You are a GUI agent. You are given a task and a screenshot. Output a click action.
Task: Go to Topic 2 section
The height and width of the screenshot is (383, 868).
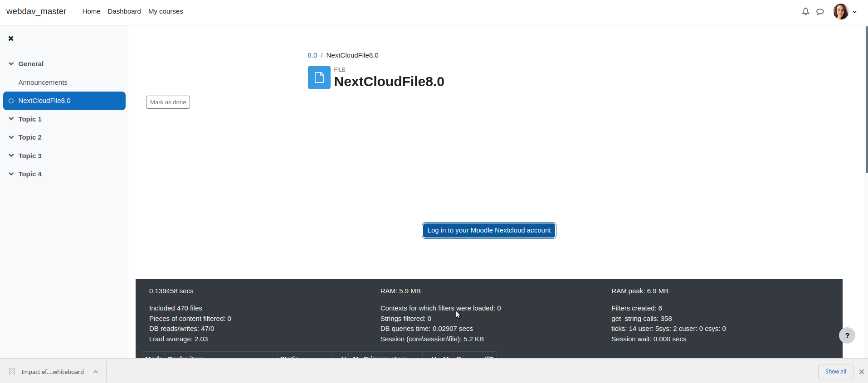coord(30,137)
